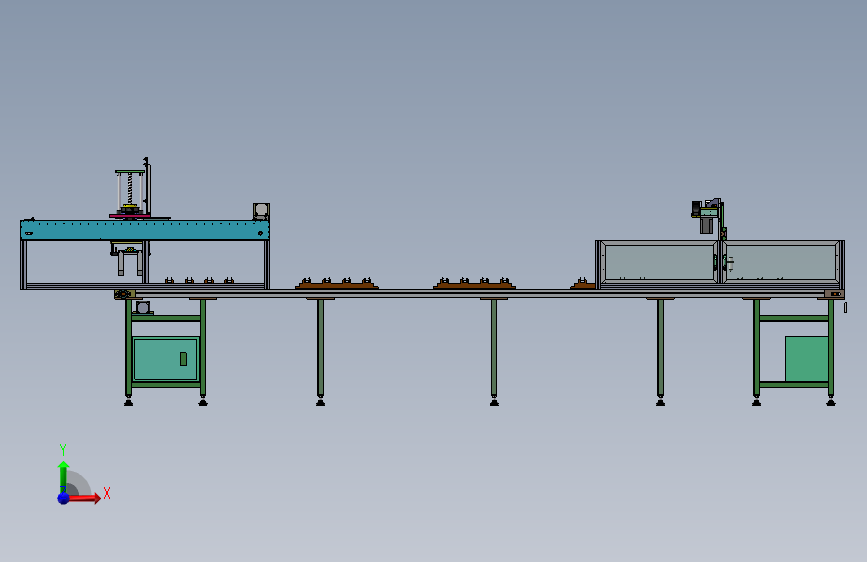Select the gray drive motor under the conveyor's left end
The width and height of the screenshot is (867, 562).
coord(143,308)
